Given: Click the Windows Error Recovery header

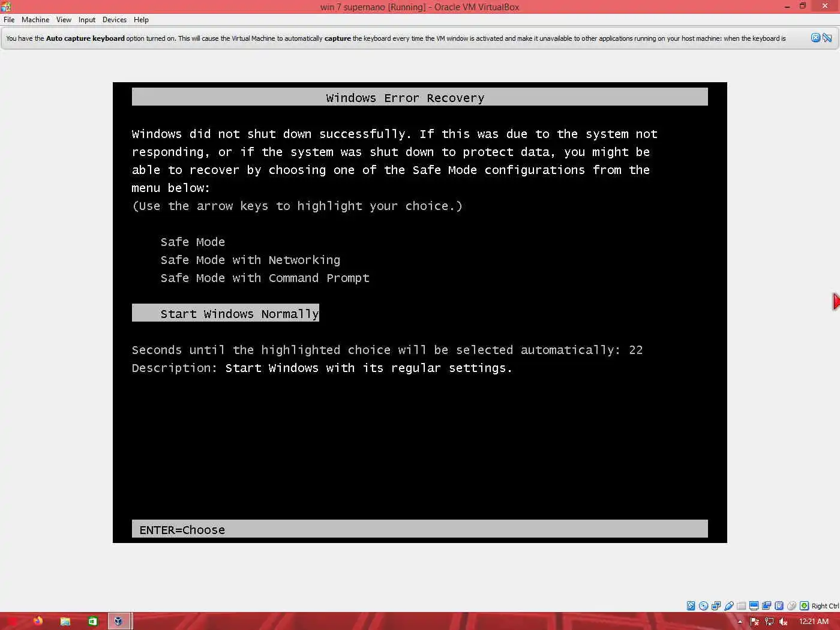Looking at the screenshot, I should click(x=420, y=97).
